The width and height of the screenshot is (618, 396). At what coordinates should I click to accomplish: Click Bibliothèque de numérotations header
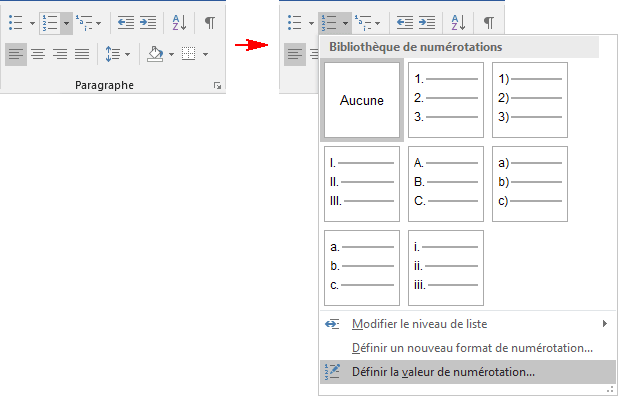point(460,47)
